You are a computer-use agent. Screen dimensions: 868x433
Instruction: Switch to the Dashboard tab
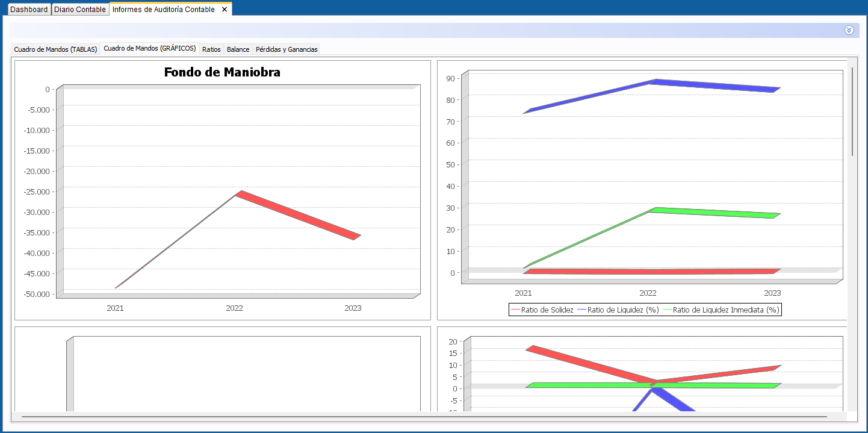pos(29,10)
